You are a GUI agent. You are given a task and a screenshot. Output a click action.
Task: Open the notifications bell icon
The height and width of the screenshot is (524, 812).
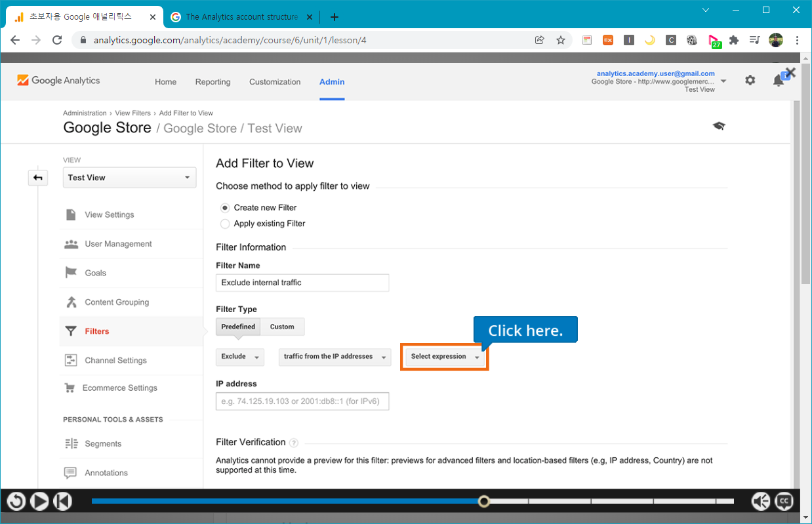tap(779, 81)
